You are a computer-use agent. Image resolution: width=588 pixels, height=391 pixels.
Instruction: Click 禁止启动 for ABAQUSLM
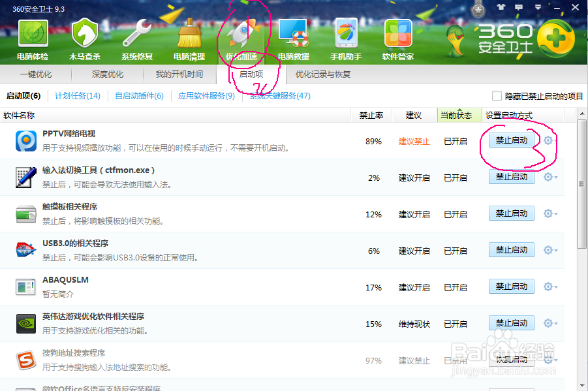[x=512, y=287]
